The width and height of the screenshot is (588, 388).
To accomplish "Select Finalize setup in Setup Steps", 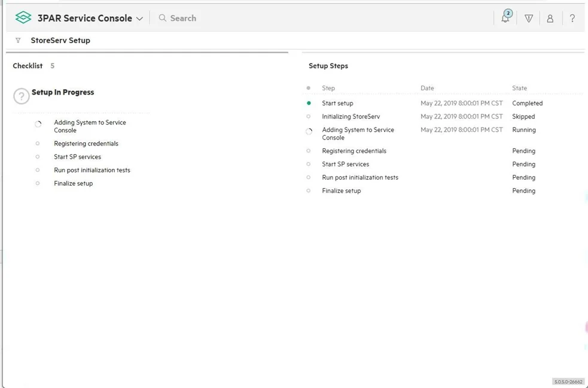I will point(341,190).
